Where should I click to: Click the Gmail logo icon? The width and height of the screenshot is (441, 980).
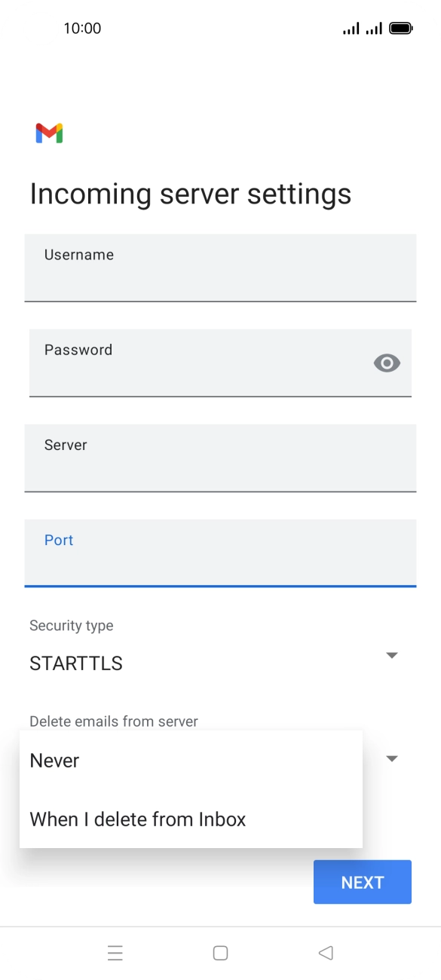(x=49, y=133)
